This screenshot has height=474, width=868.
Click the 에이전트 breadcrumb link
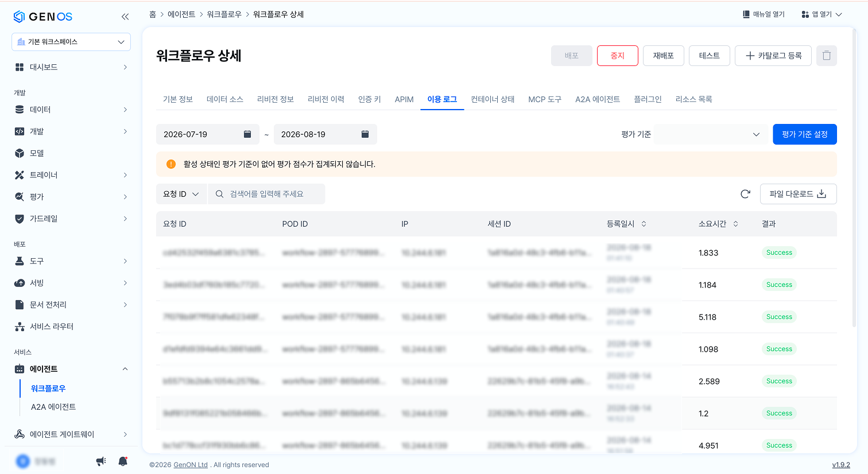coord(181,14)
